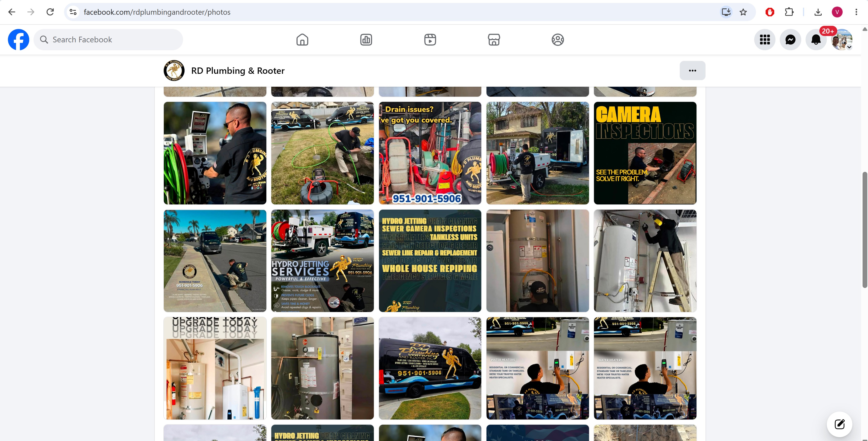Open photo of plumber kneeling on lawn

[x=322, y=153]
